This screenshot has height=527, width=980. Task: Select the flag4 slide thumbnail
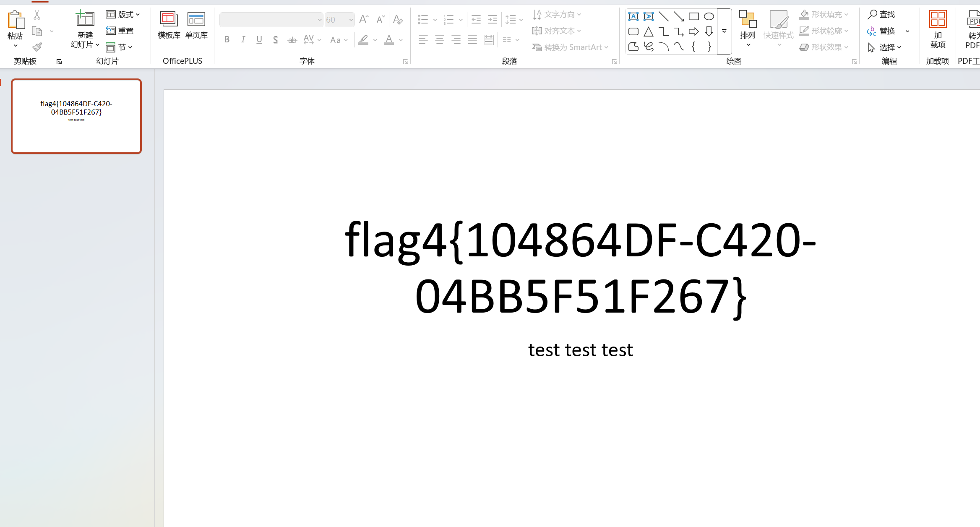coord(76,116)
